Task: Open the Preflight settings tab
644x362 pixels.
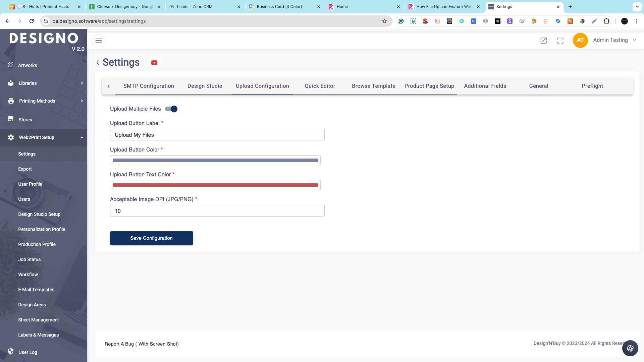Action: pos(592,86)
